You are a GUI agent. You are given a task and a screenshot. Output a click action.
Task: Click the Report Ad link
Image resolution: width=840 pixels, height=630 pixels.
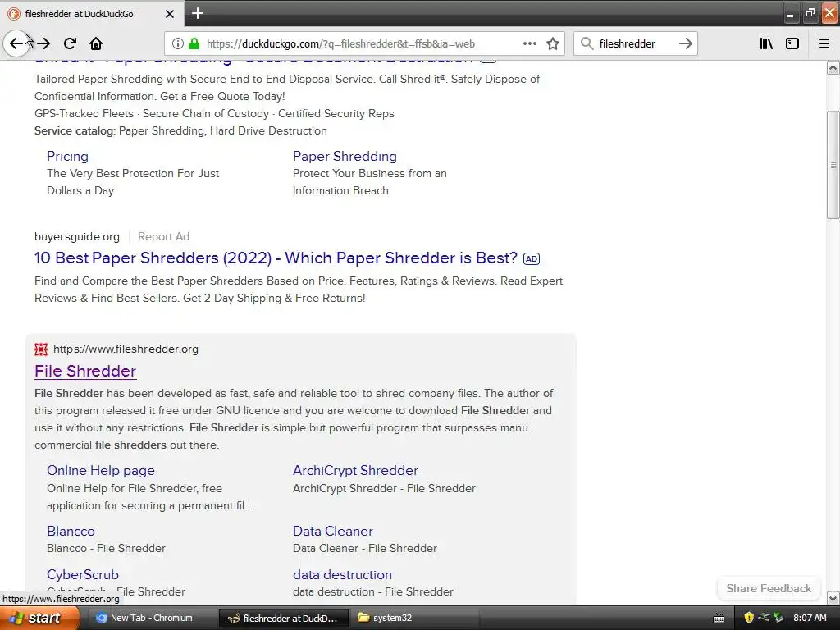(163, 237)
